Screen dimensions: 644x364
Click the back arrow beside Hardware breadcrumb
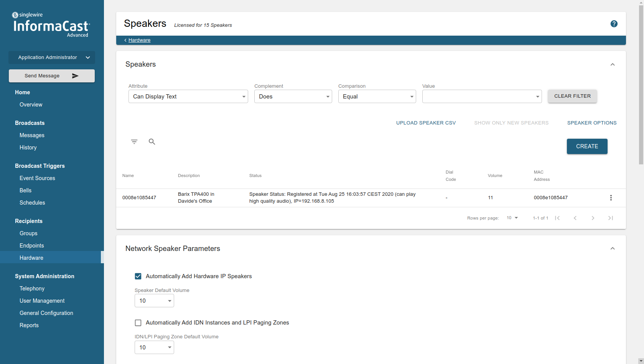click(125, 40)
